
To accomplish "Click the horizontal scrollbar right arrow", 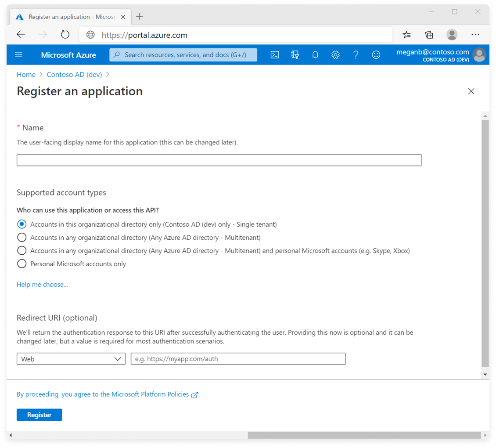I will (x=485, y=435).
